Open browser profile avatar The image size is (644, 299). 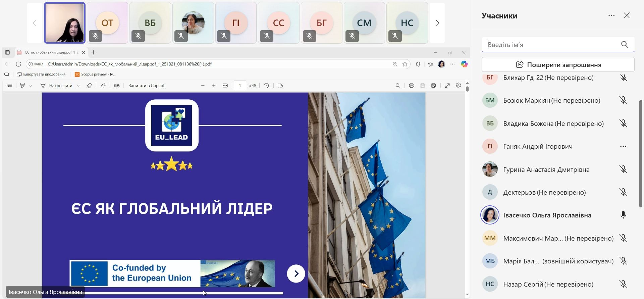[442, 64]
